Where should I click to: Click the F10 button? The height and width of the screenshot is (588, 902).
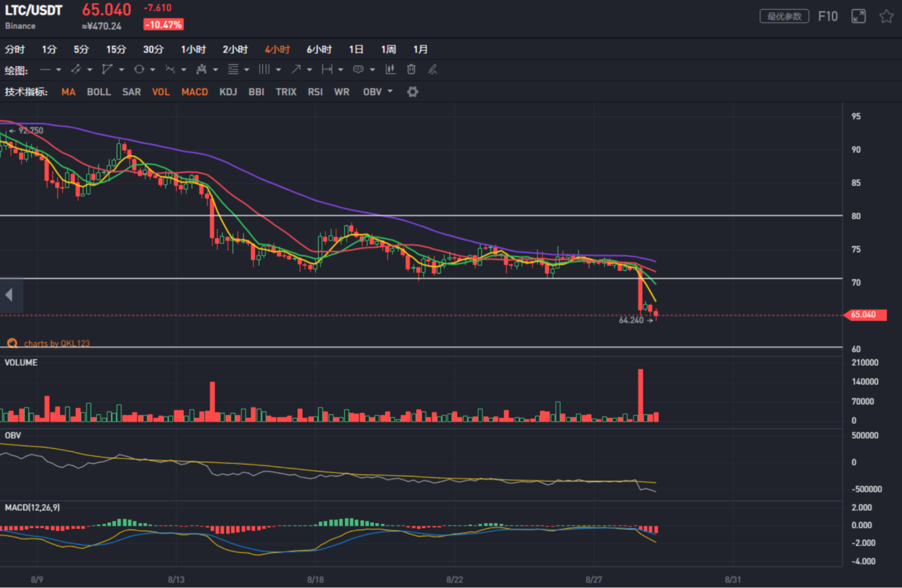(828, 16)
